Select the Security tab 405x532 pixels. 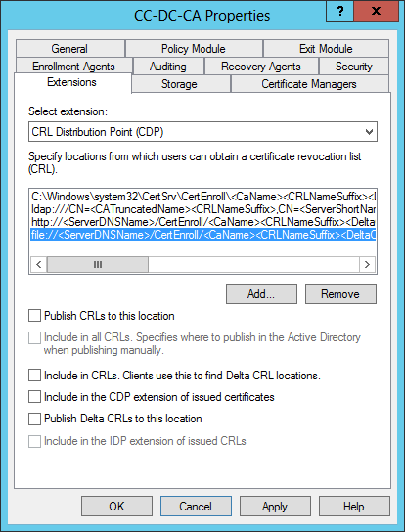[354, 66]
